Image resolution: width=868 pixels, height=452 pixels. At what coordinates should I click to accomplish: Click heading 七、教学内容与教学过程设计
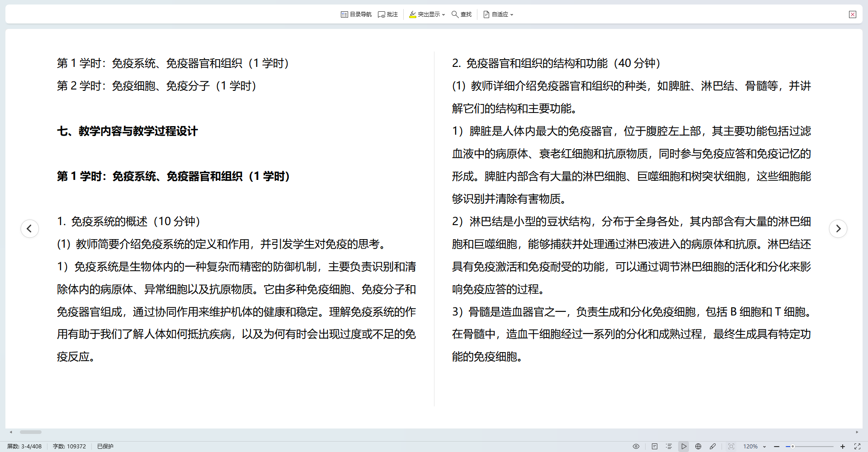[127, 132]
